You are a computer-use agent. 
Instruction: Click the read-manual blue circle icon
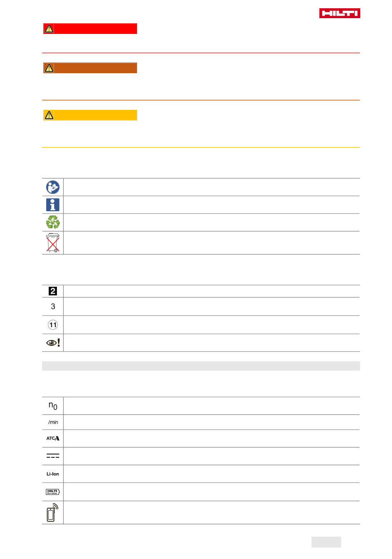(53, 187)
